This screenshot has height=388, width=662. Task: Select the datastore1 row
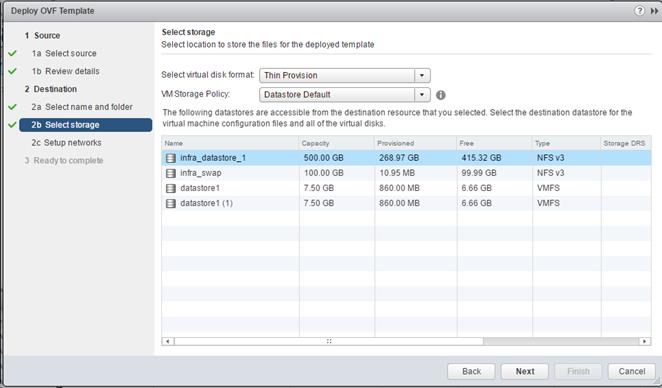[x=406, y=188]
